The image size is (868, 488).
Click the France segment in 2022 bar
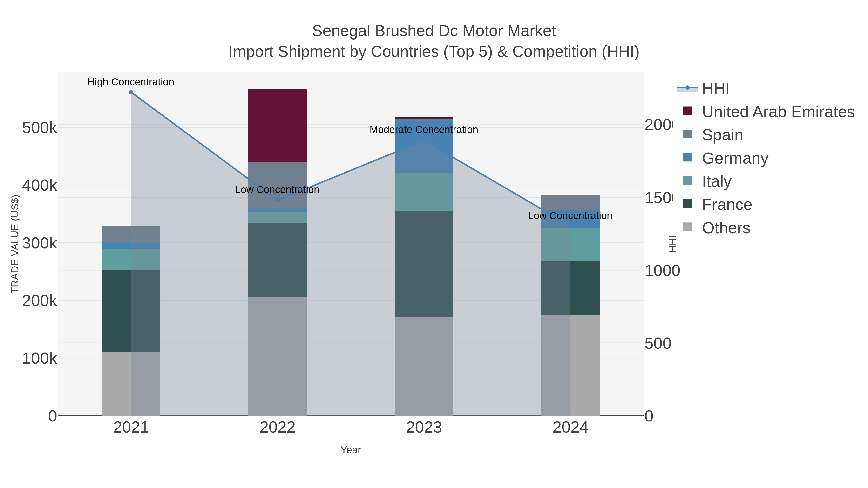278,260
